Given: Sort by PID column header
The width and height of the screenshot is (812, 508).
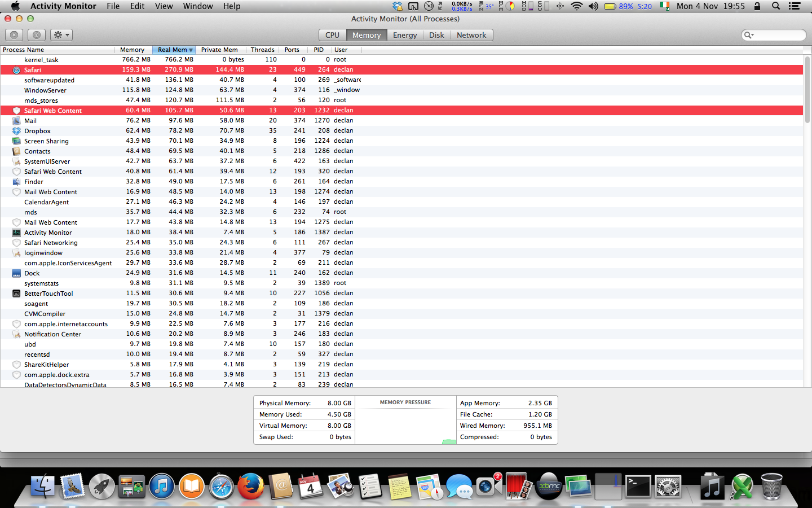Looking at the screenshot, I should coord(319,50).
